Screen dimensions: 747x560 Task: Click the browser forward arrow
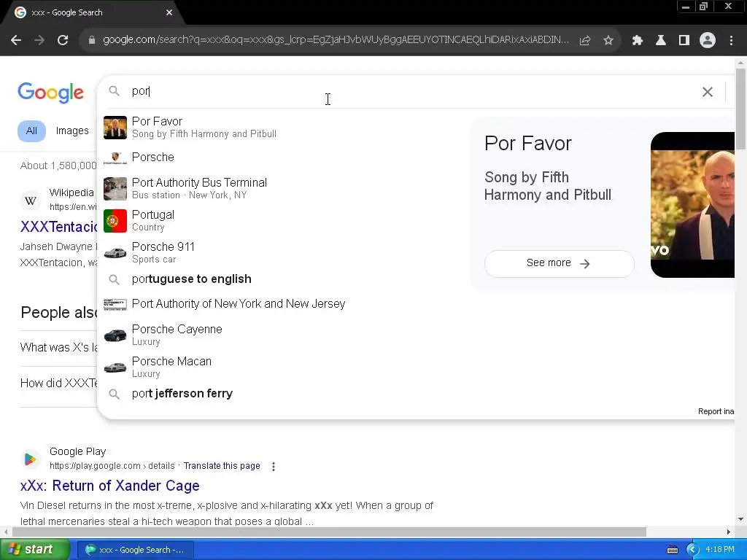coord(39,41)
